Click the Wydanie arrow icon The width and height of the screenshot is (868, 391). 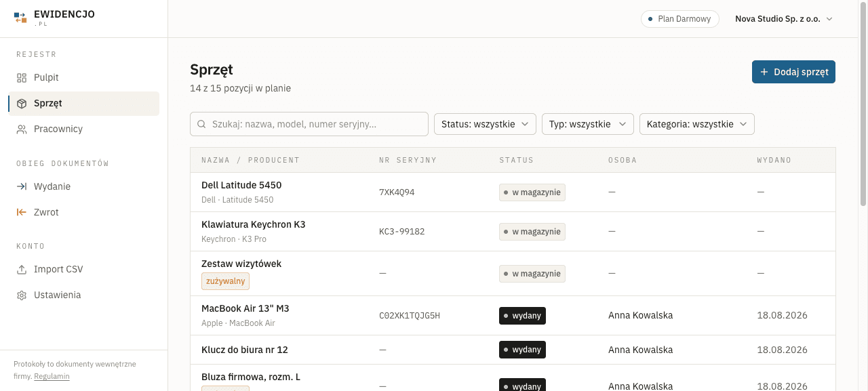pyautogui.click(x=22, y=187)
